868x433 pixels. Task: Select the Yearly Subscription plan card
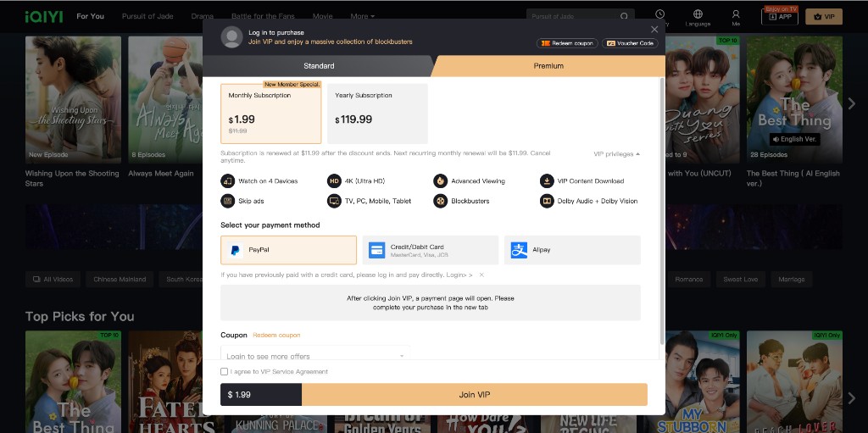coord(377,113)
